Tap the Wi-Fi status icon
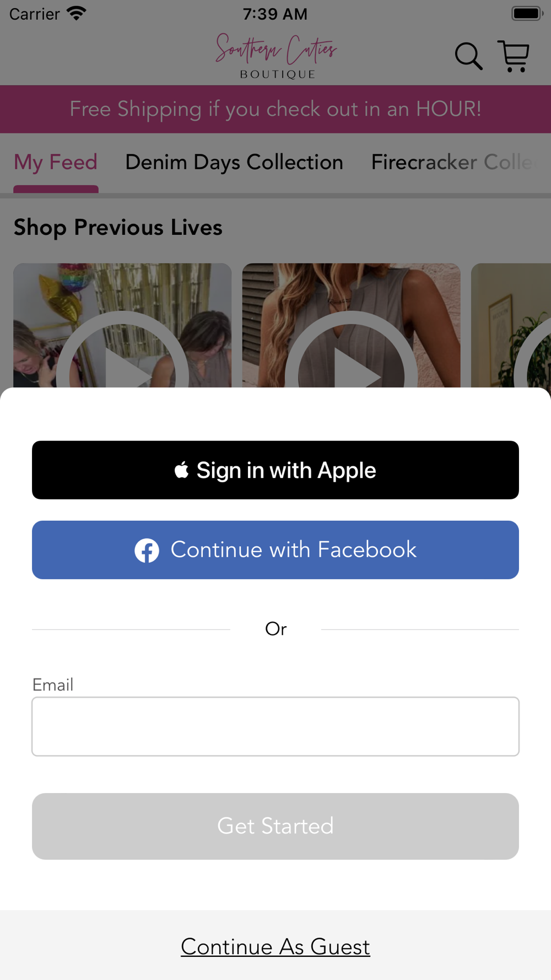 click(x=77, y=13)
